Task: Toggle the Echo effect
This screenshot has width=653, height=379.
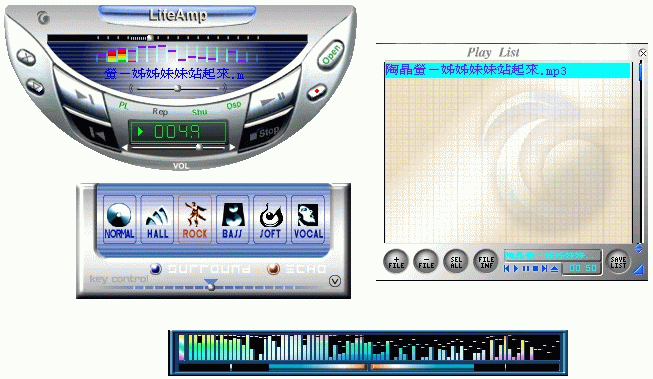Action: (x=273, y=269)
